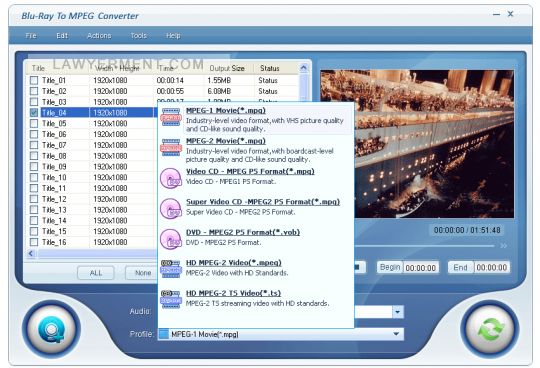The height and width of the screenshot is (368, 540).
Task: Check the Title_16 checkbox
Action: click(34, 242)
